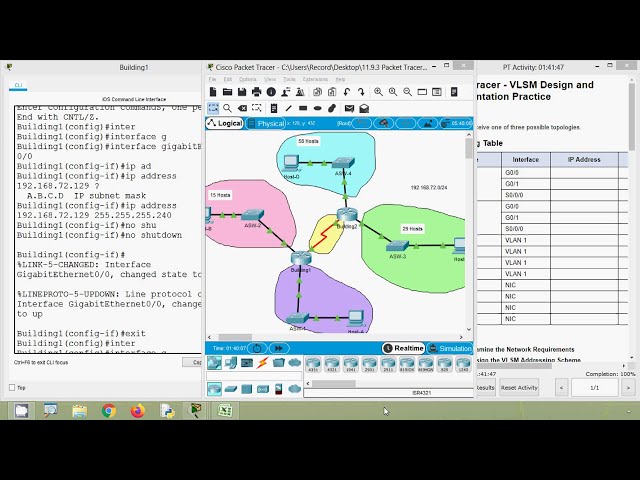
Task: Click the Fast Forward Time button
Action: point(279,348)
